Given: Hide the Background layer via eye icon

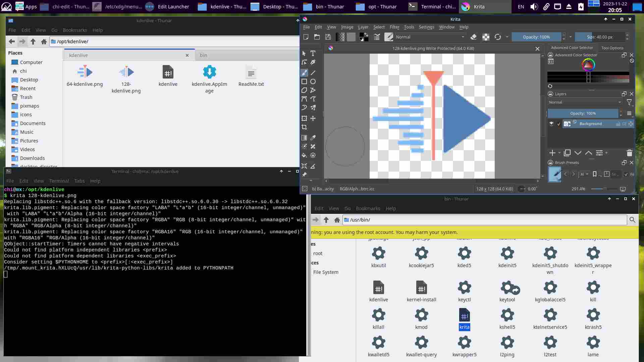Looking at the screenshot, I should 551,124.
